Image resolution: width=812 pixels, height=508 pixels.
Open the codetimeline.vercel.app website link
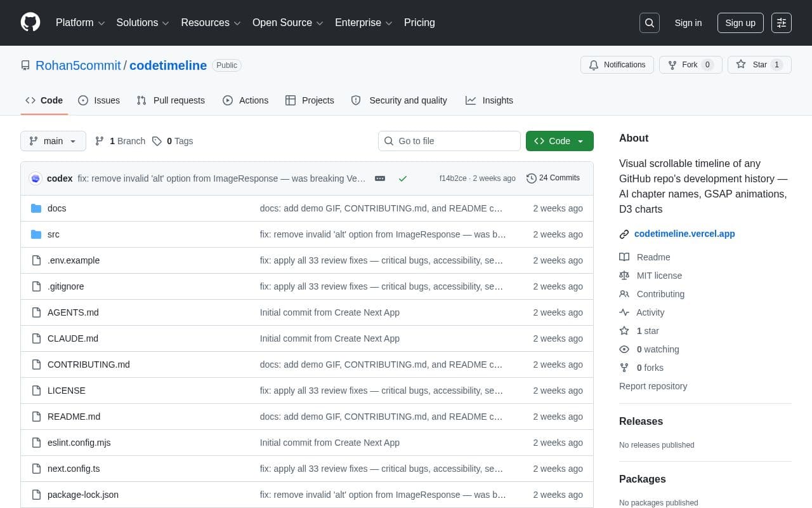tap(684, 234)
